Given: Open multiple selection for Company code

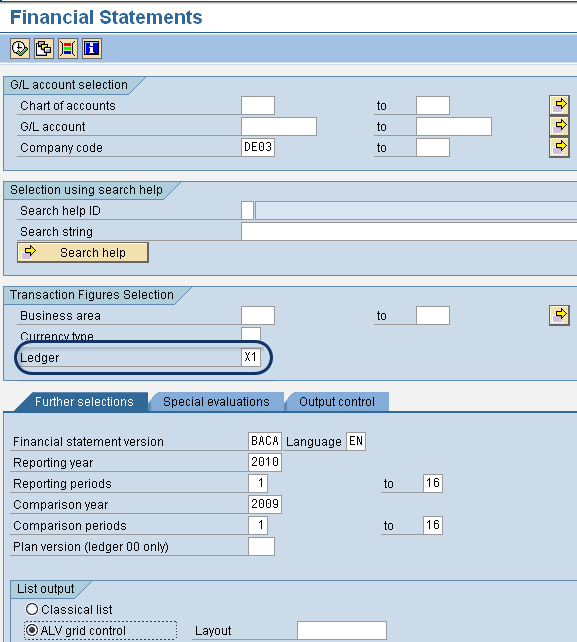Looking at the screenshot, I should pos(559,147).
